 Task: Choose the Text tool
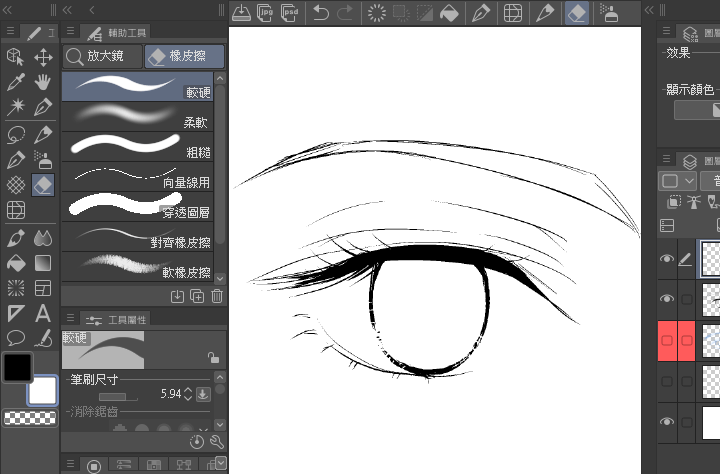click(x=43, y=313)
